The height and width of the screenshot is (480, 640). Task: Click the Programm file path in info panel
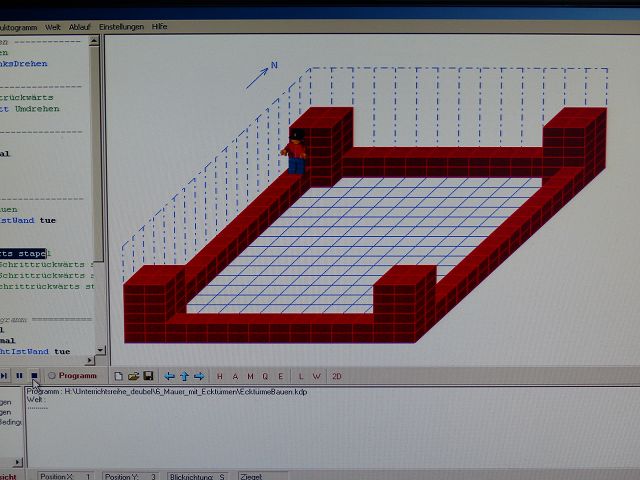[x=167, y=392]
